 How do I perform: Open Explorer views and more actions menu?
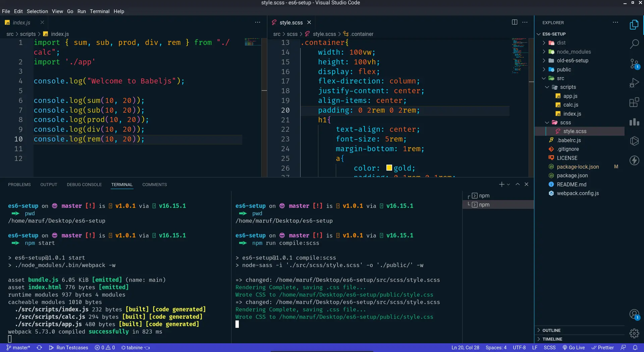615,22
